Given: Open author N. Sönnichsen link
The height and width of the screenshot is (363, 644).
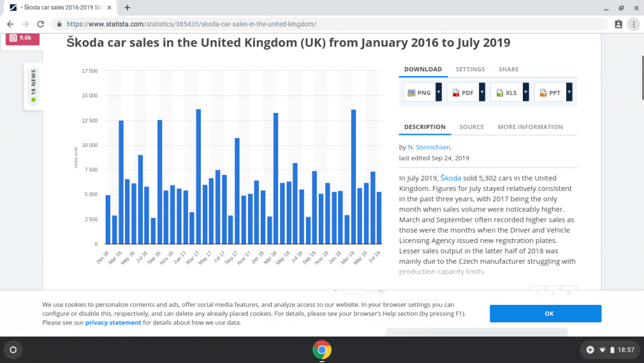Looking at the screenshot, I should tap(429, 147).
